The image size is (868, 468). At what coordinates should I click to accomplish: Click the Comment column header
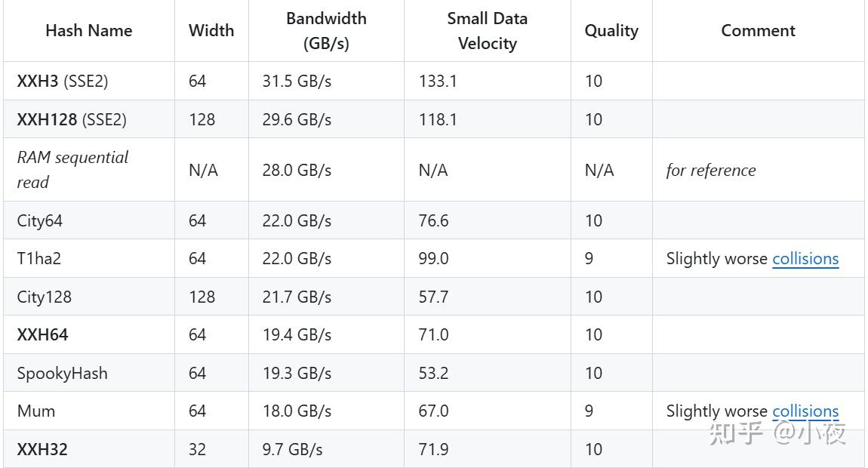coord(758,31)
